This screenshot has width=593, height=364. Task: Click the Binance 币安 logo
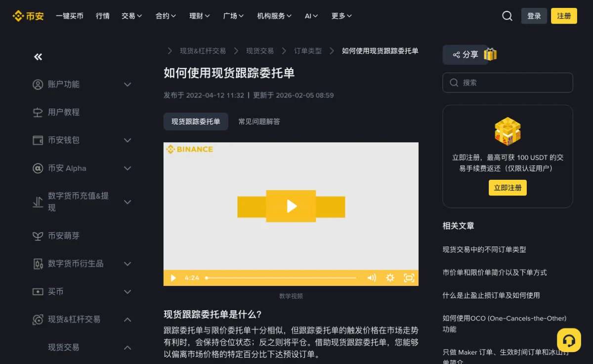pos(28,16)
